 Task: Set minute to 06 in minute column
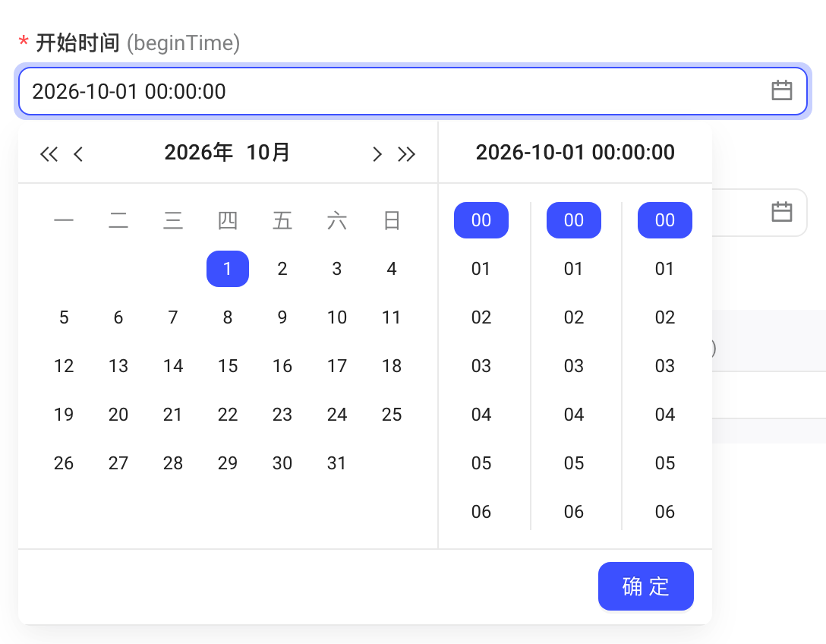coord(574,511)
